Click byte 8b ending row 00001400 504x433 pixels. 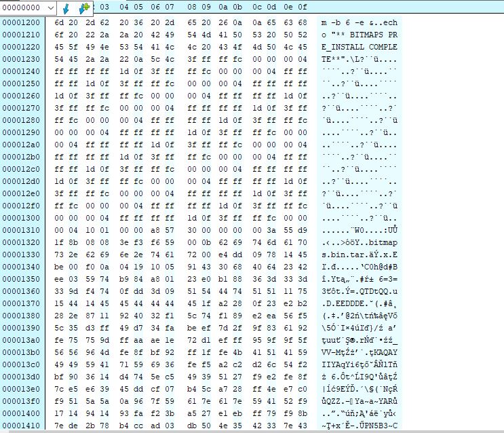303,414
